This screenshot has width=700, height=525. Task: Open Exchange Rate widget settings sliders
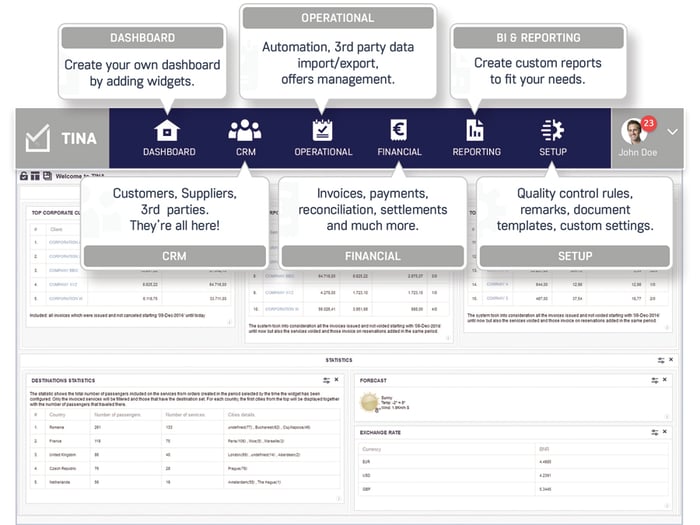tap(654, 432)
